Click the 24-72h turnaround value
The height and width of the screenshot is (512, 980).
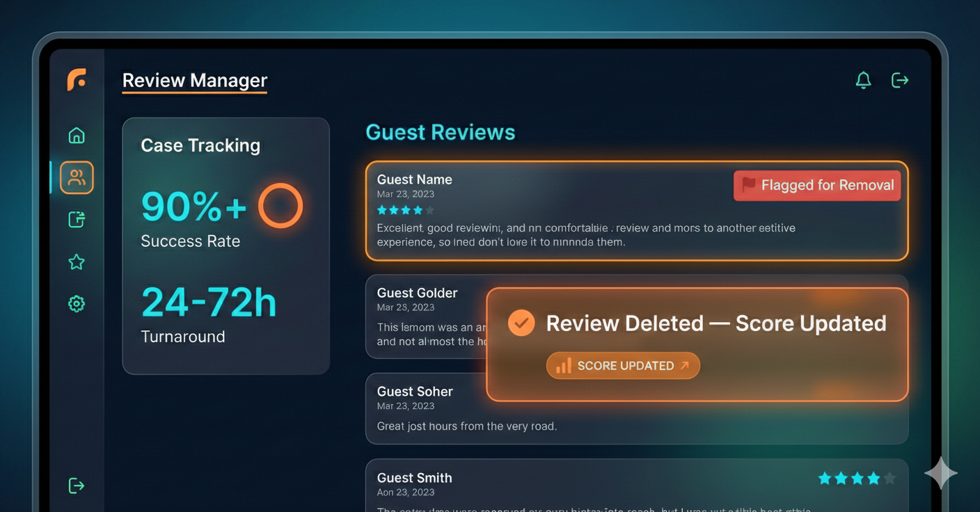[209, 303]
